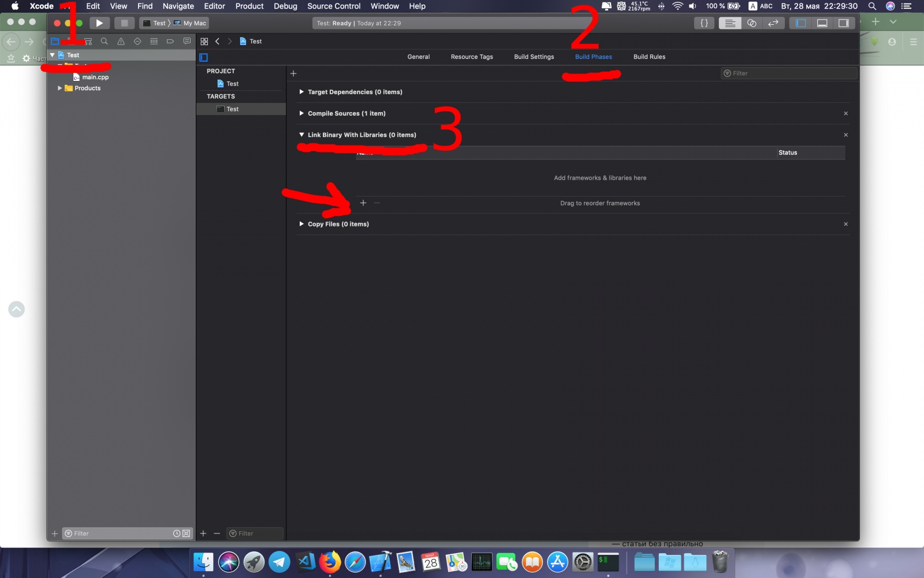Toggle the Navigator panel visibility

800,23
